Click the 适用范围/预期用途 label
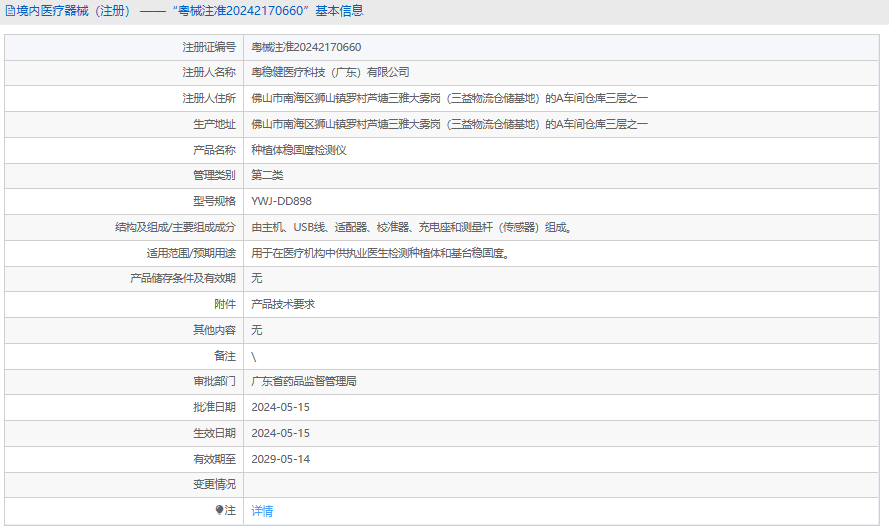The width and height of the screenshot is (889, 531). point(191,253)
